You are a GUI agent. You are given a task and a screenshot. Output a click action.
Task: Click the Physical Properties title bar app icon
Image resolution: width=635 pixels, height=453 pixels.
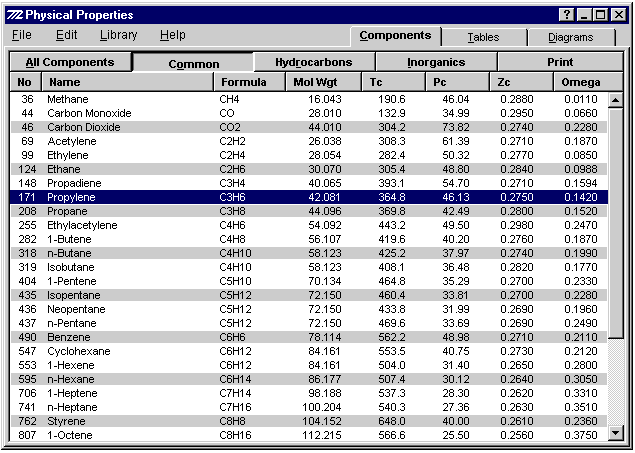[x=15, y=15]
